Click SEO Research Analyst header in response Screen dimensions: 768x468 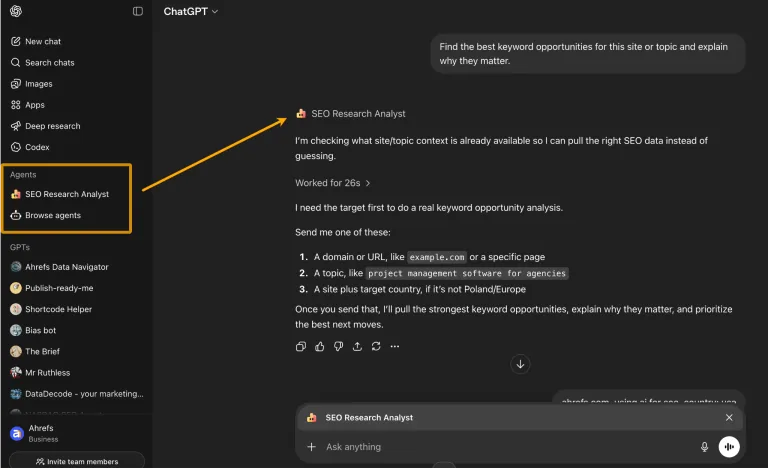[x=358, y=114]
